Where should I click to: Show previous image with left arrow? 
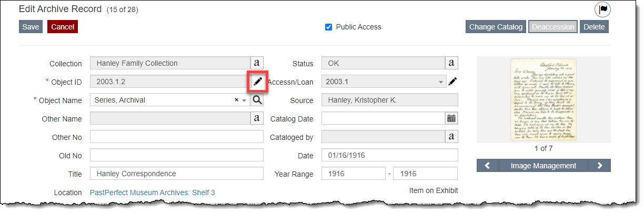tap(488, 166)
